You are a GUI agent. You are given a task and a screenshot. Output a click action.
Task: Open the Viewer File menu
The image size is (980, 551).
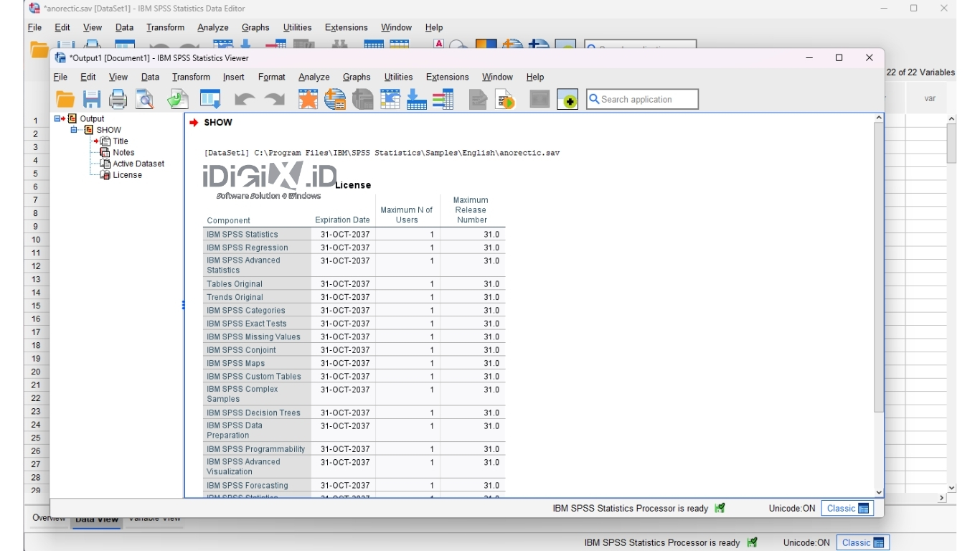(x=61, y=77)
